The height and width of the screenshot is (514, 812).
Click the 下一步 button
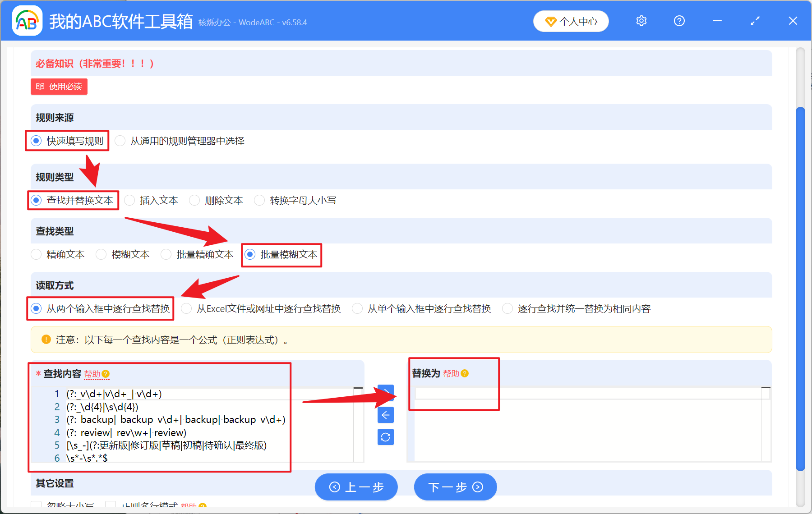(455, 487)
